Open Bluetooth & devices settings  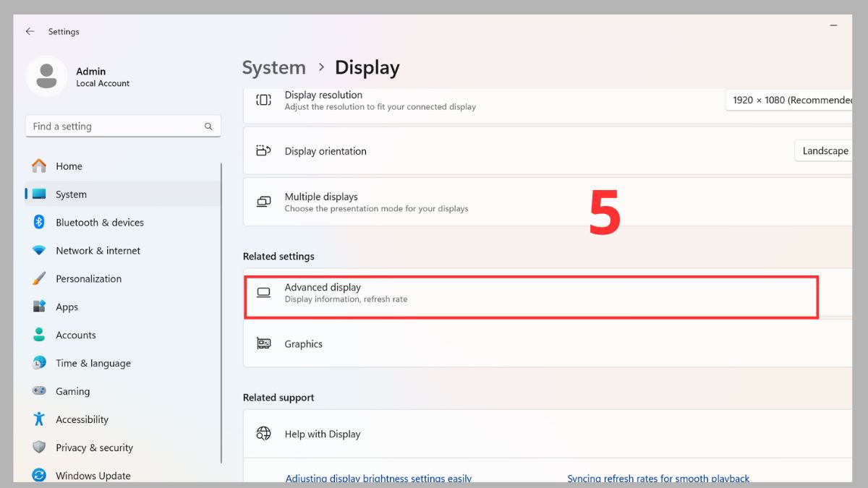coord(123,223)
